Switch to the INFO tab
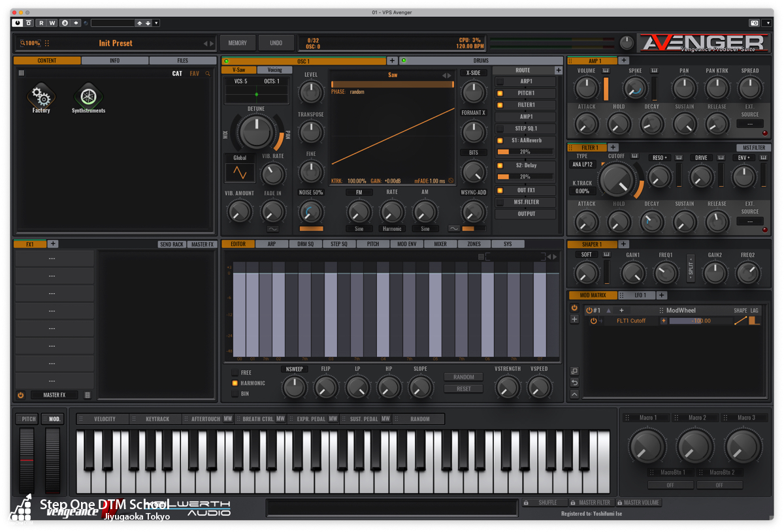The width and height of the screenshot is (784, 532). (114, 61)
